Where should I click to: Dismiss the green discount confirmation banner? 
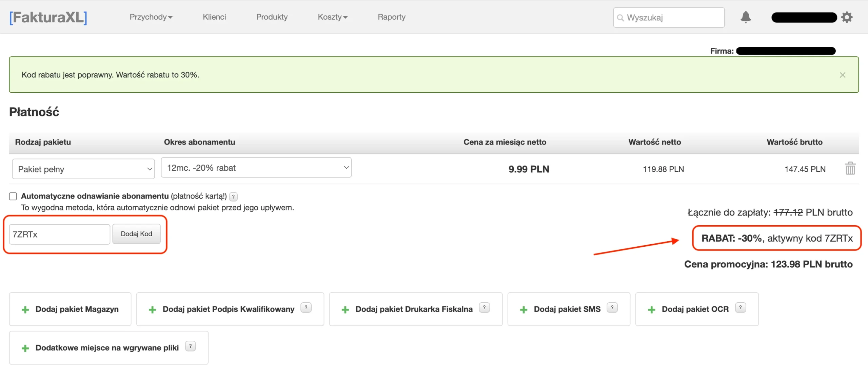tap(843, 75)
